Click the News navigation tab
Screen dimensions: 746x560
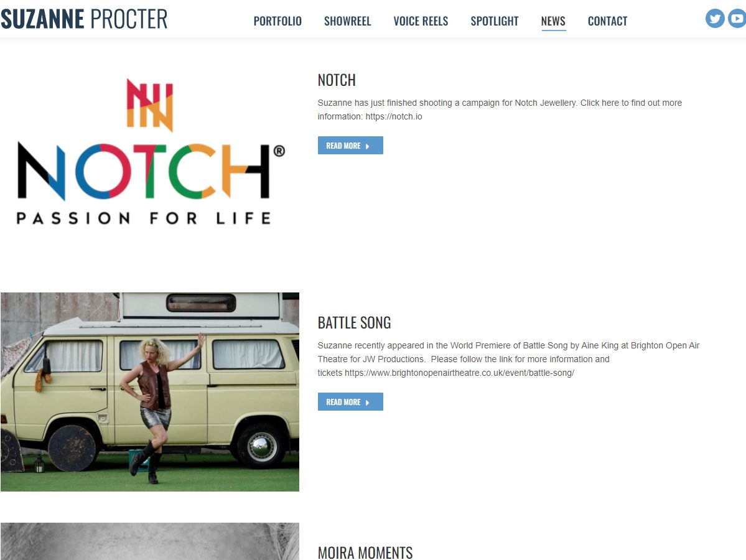click(553, 21)
